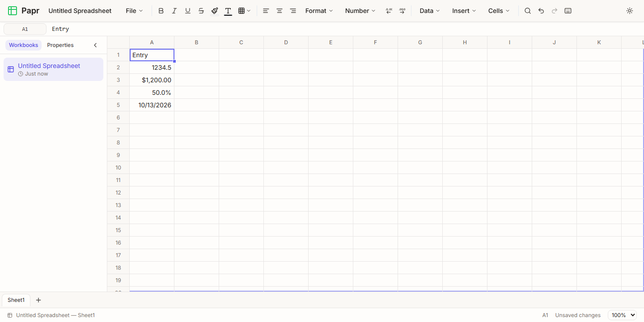Show keyboard shortcuts
Screen dimensions: 644x322
click(568, 11)
